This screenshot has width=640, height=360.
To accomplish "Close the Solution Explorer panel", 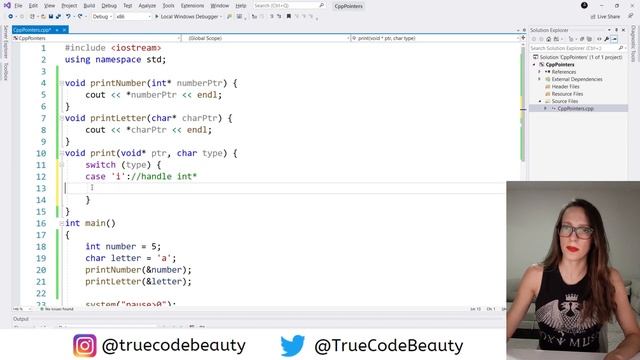I will pos(623,30).
